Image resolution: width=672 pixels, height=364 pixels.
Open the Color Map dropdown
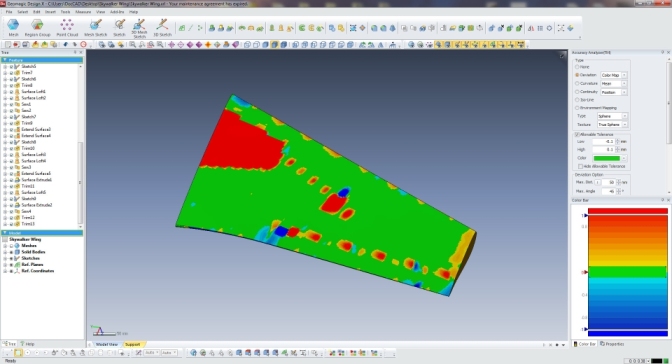[x=614, y=75]
